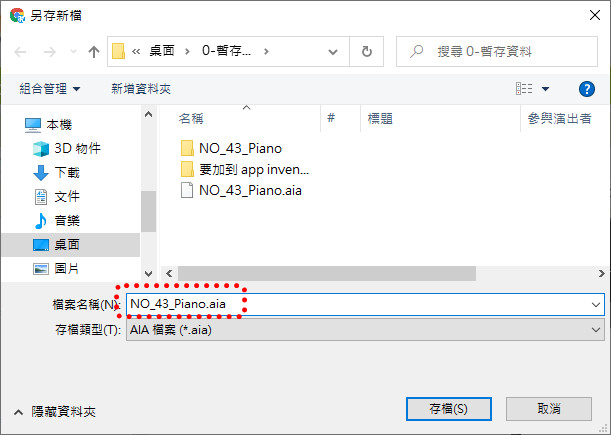Open the 組合管理 menu
The width and height of the screenshot is (611, 435).
click(x=50, y=89)
